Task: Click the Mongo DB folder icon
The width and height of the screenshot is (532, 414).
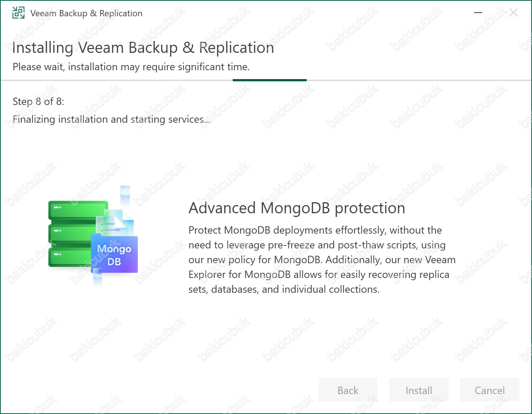Action: tap(114, 255)
